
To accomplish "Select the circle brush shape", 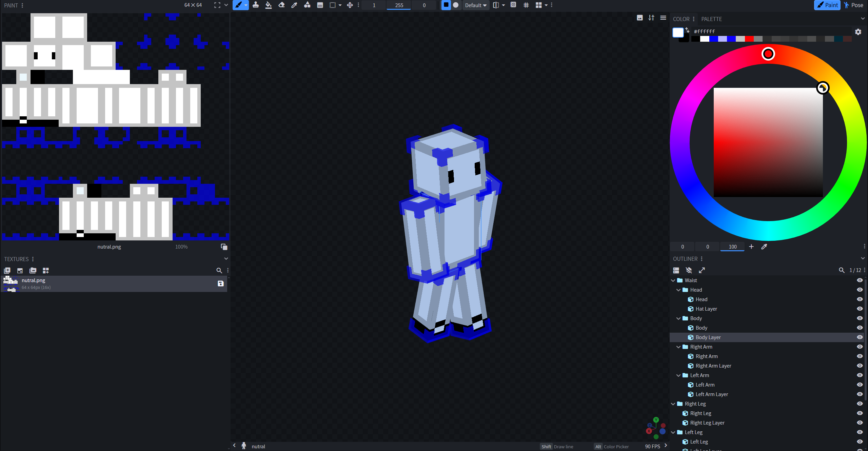I will 456,5.
